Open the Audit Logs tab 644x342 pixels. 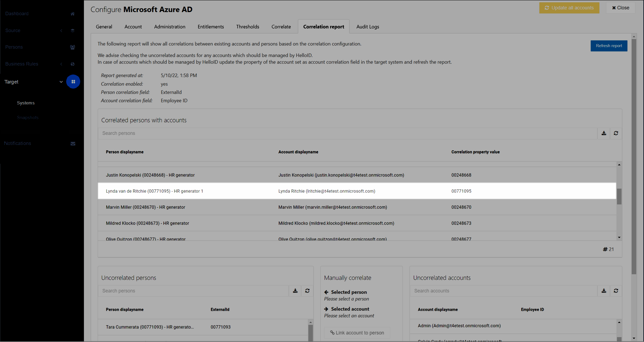click(x=368, y=27)
